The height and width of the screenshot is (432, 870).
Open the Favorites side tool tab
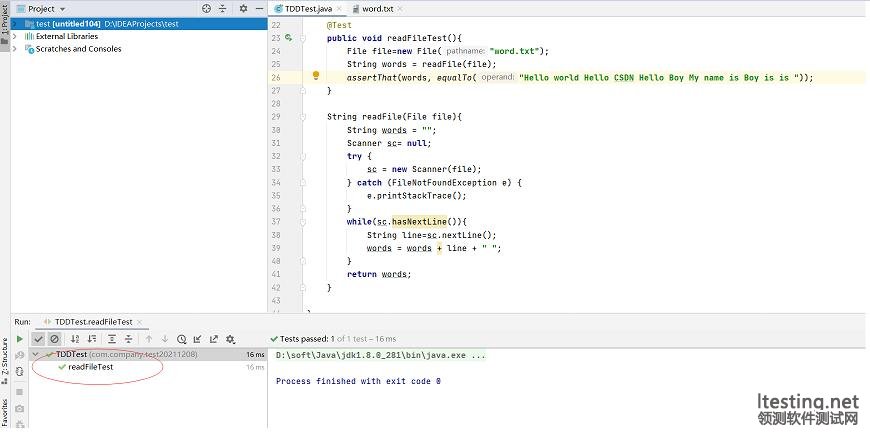pos(5,413)
